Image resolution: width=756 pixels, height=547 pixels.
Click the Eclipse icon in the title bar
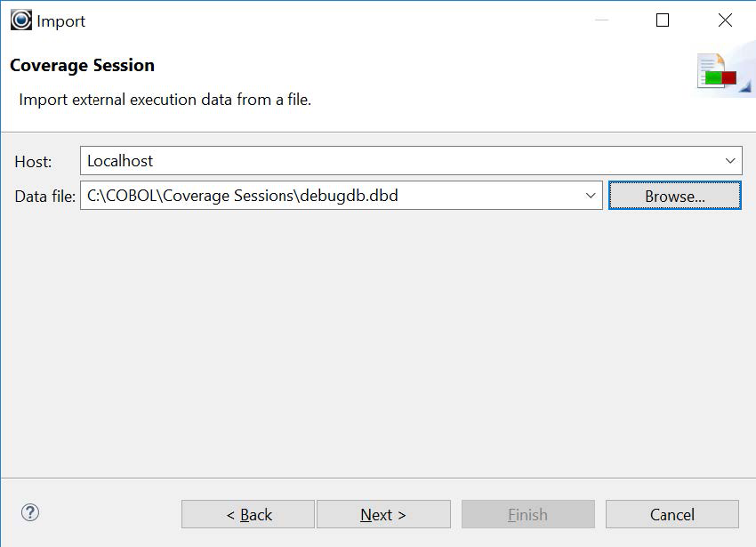pos(20,20)
